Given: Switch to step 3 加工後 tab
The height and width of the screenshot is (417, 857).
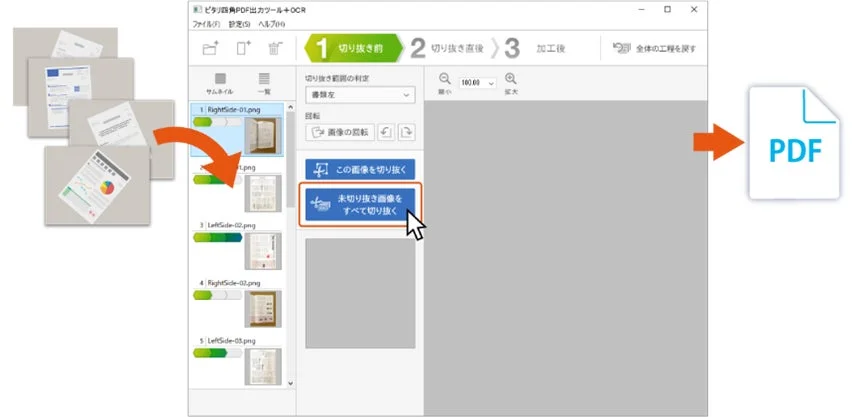Looking at the screenshot, I should click(535, 49).
